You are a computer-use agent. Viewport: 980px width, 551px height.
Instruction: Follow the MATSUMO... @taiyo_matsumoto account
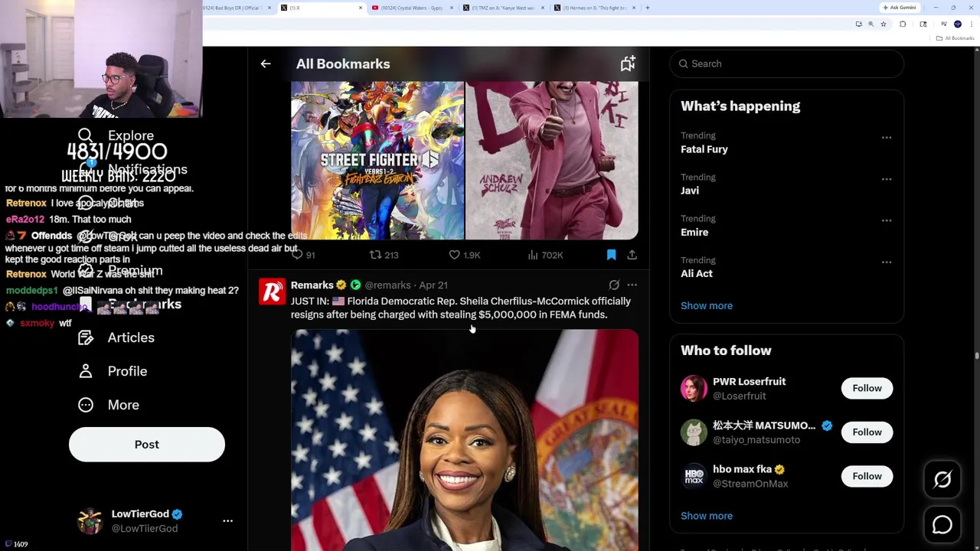pyautogui.click(x=867, y=432)
